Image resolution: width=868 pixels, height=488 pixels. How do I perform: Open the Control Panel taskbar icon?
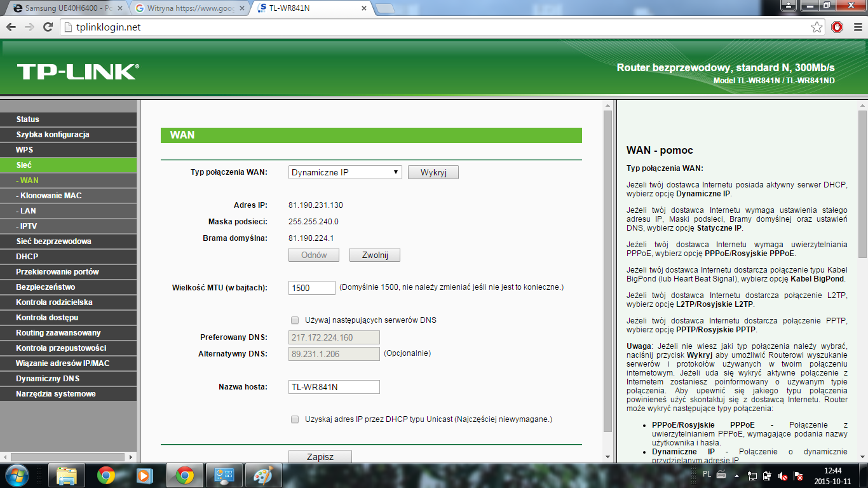[224, 475]
